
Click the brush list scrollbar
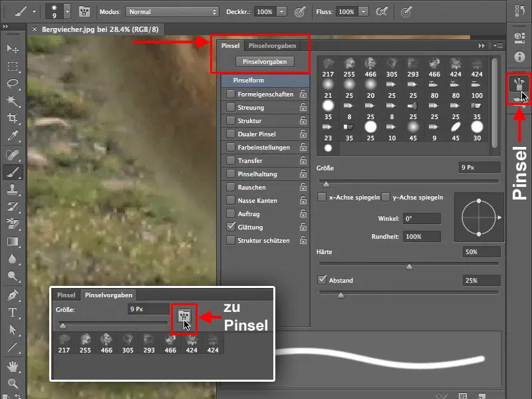tap(494, 103)
